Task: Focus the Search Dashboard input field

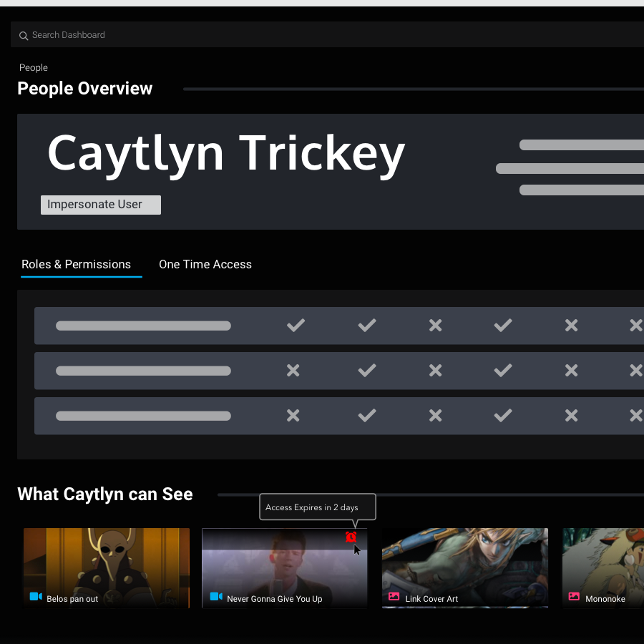Action: point(327,35)
